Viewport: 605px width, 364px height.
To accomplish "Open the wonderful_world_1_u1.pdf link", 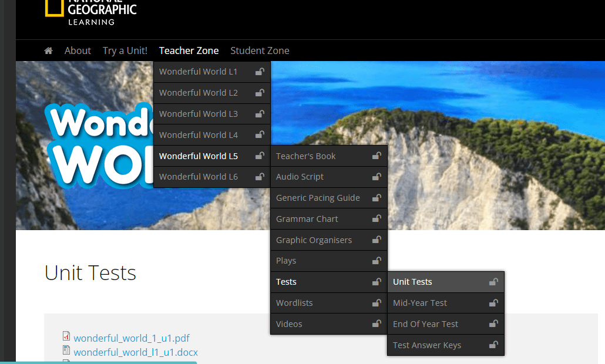I will pos(132,338).
